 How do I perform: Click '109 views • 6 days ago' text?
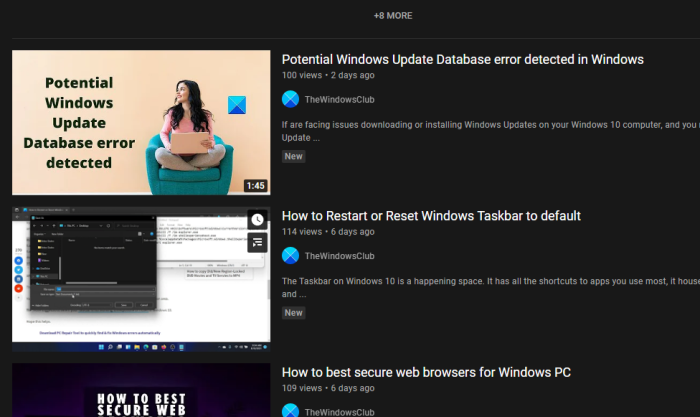tap(328, 388)
